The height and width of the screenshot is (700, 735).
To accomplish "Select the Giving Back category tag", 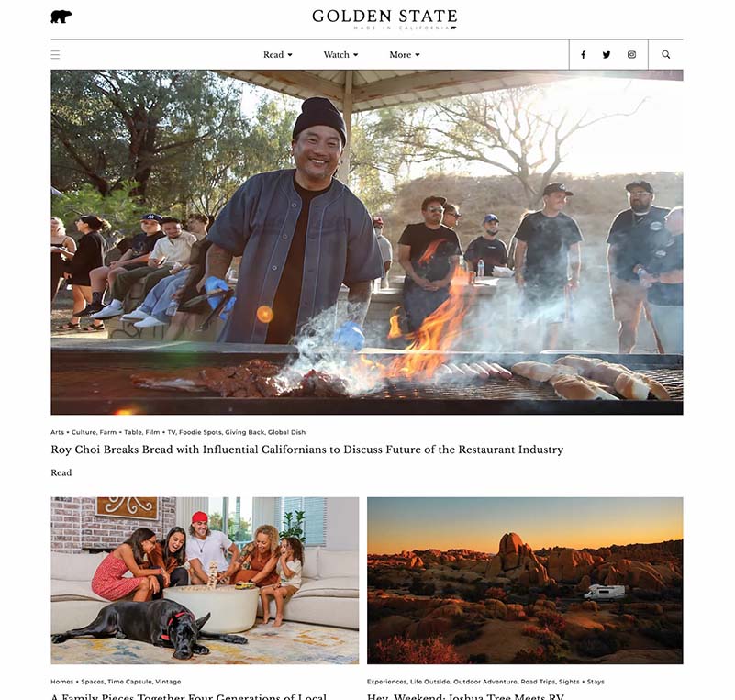I will click(245, 432).
